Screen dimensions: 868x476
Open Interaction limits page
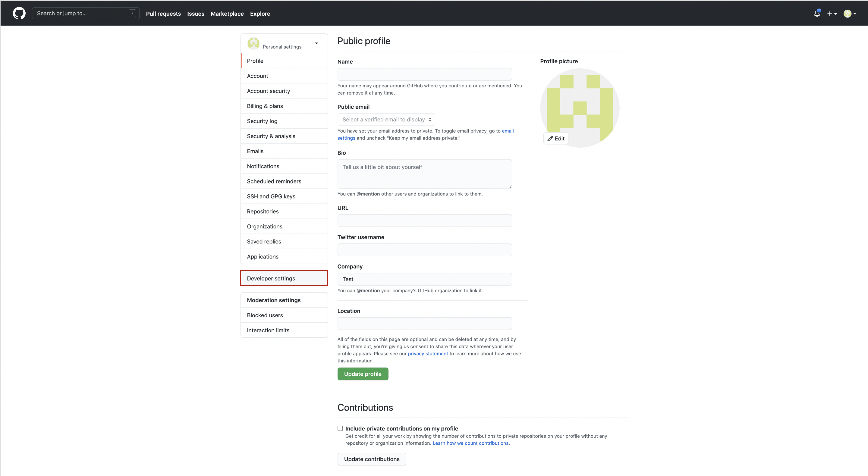[284, 330]
